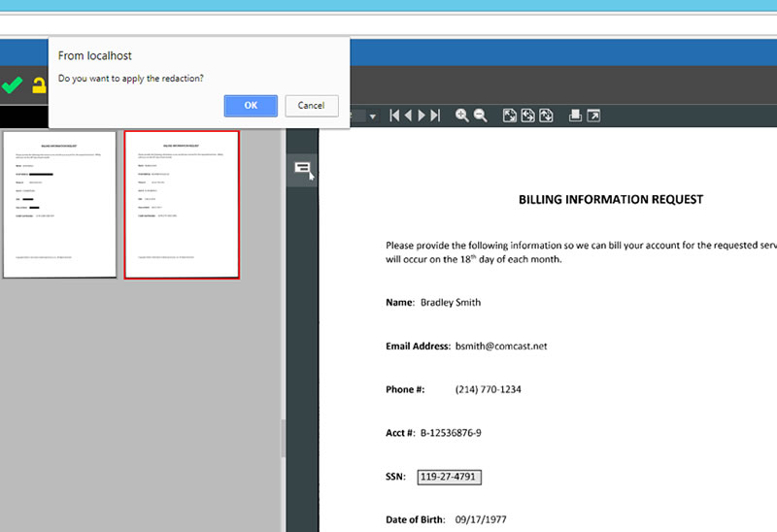Select the redaction tool in the sidebar
Viewport: 777px width, 532px height.
pos(302,169)
